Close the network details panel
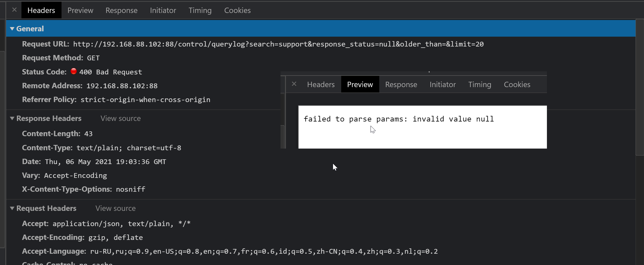The width and height of the screenshot is (644, 265). click(14, 10)
